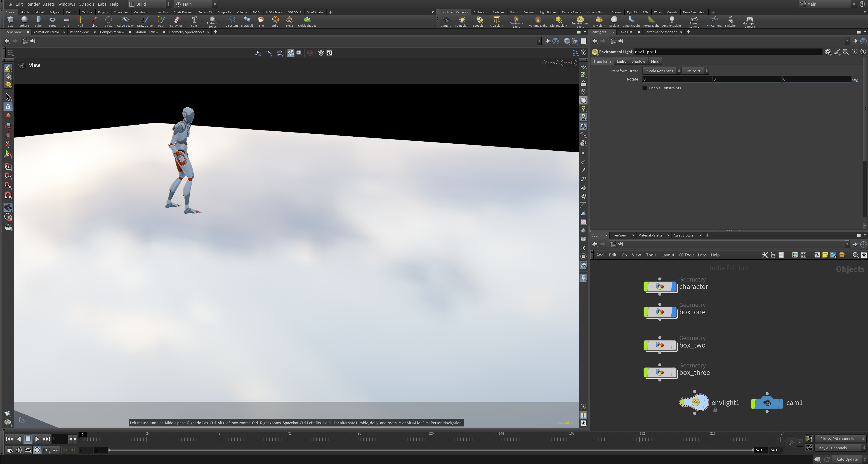Viewport: 868px width, 464px height.
Task: Toggle the viewport lock camera icon
Action: pyautogui.click(x=583, y=83)
